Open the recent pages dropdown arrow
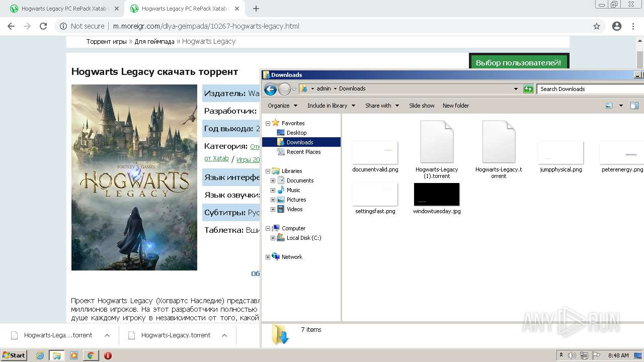 tap(294, 89)
